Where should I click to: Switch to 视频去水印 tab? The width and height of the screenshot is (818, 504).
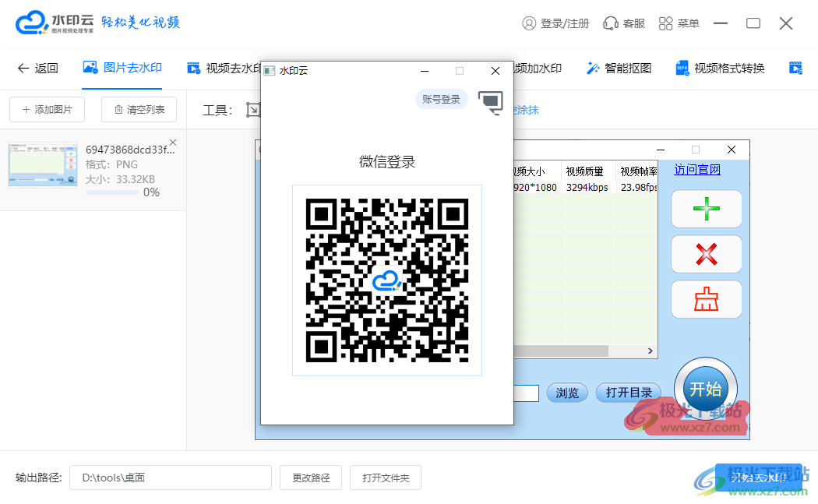[224, 69]
